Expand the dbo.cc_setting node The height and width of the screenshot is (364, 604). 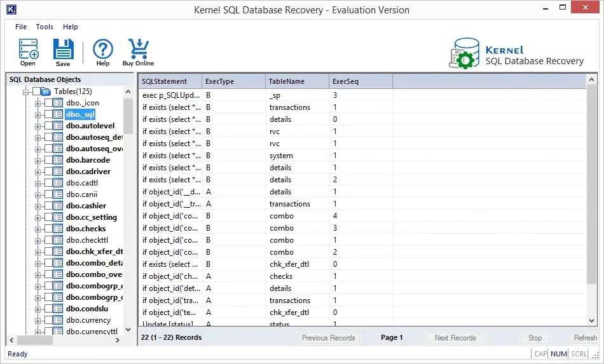pos(38,218)
